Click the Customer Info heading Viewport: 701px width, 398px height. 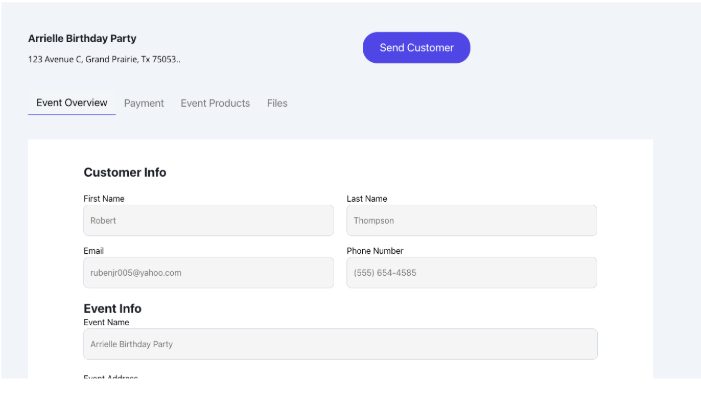pos(125,173)
